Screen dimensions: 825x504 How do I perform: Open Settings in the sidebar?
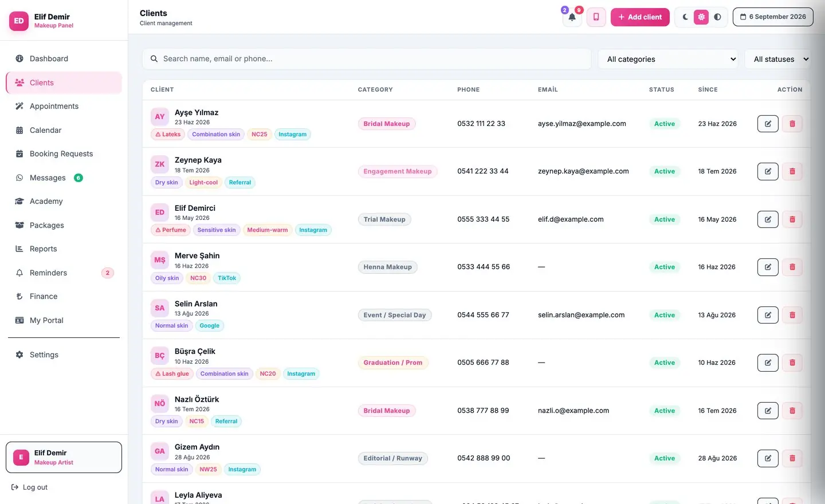(64, 355)
